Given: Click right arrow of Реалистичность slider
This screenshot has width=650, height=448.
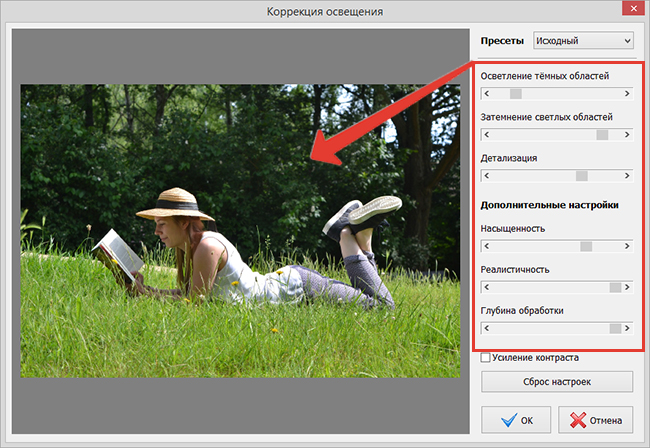Looking at the screenshot, I should pos(627,287).
